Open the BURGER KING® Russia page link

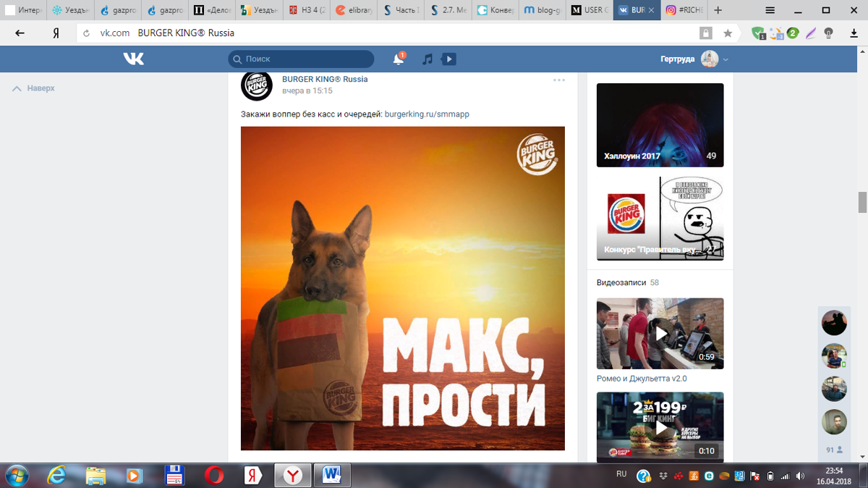325,79
